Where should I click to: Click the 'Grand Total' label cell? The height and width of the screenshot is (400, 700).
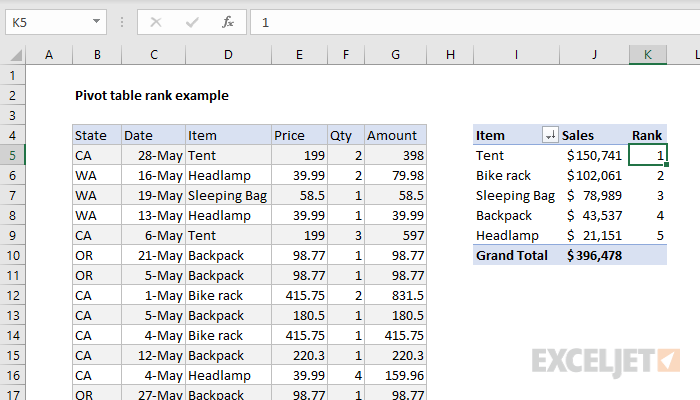pos(516,255)
